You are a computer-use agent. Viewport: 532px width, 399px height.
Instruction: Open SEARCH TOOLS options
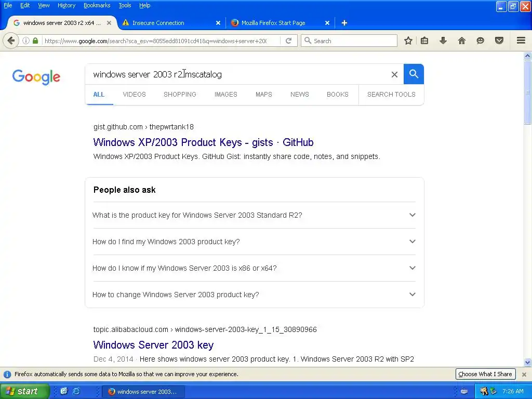[391, 95]
